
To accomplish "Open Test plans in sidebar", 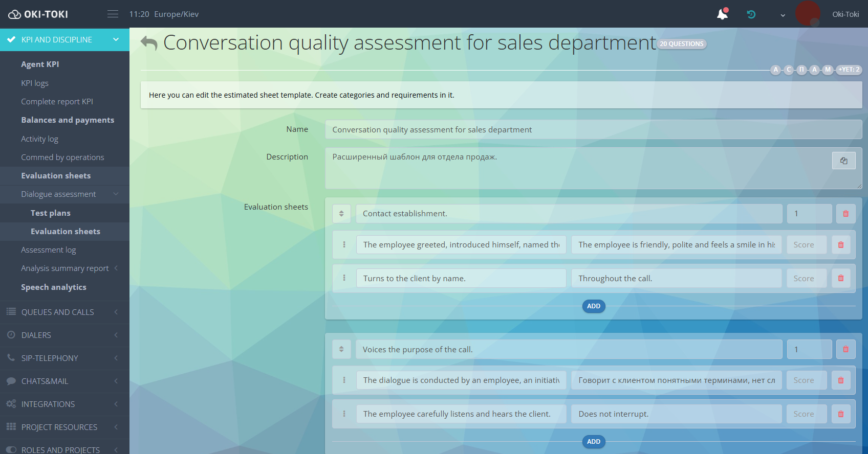I will tap(51, 213).
